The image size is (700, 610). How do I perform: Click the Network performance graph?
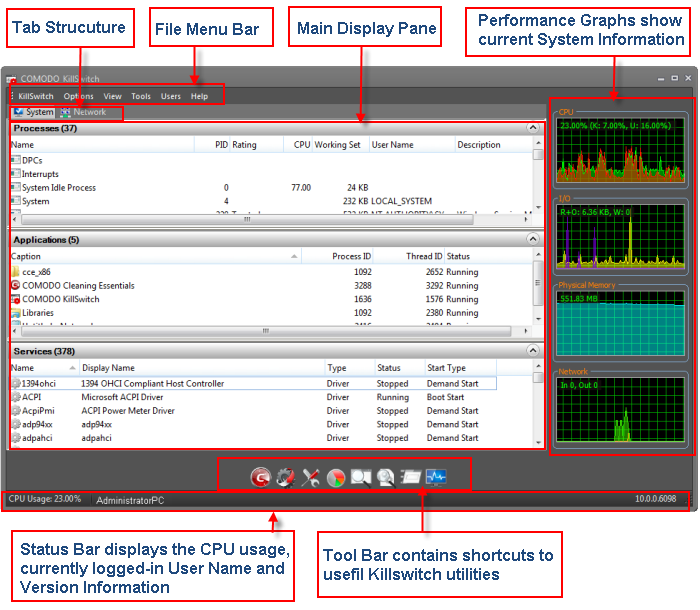(x=620, y=410)
